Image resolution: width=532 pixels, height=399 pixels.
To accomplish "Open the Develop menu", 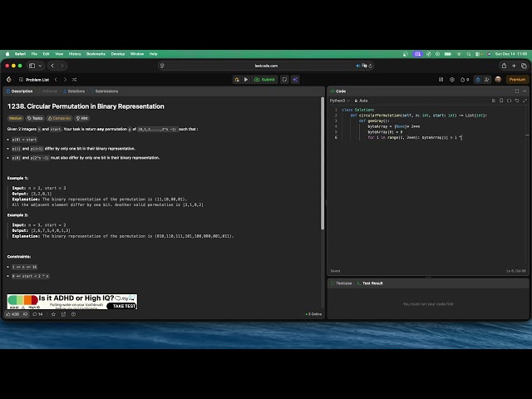I will click(118, 54).
